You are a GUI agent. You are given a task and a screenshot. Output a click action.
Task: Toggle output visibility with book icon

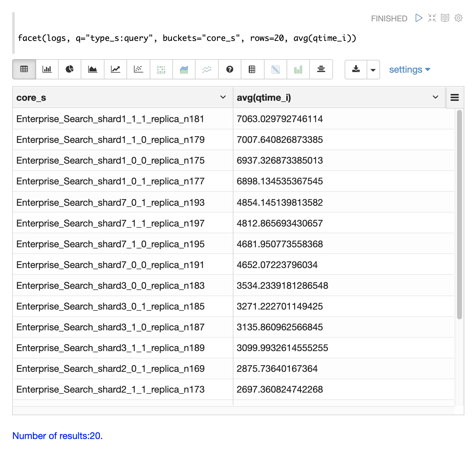[x=445, y=18]
